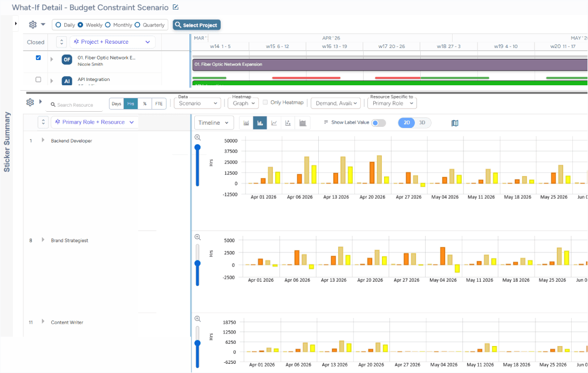The image size is (588, 373).
Task: Click the OF project avatar icon
Action: [67, 60]
